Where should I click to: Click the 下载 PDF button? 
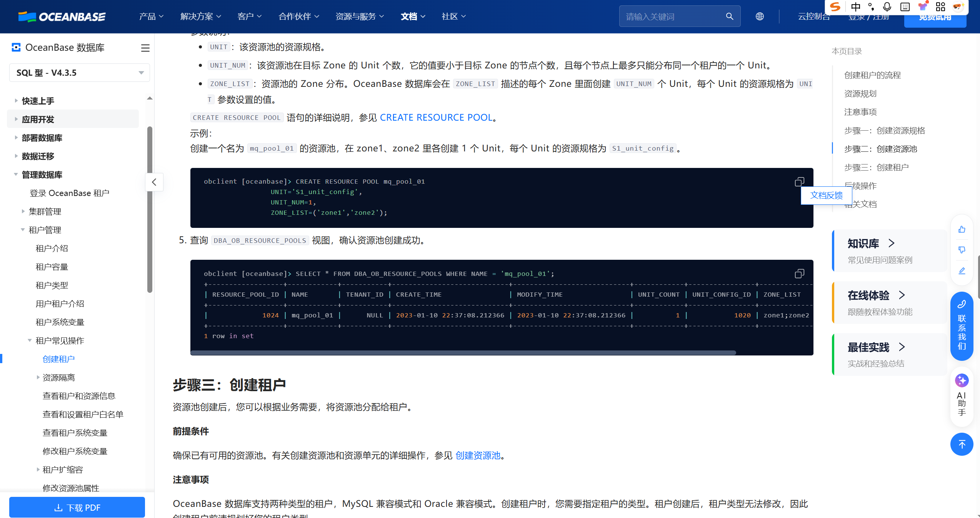coord(77,507)
